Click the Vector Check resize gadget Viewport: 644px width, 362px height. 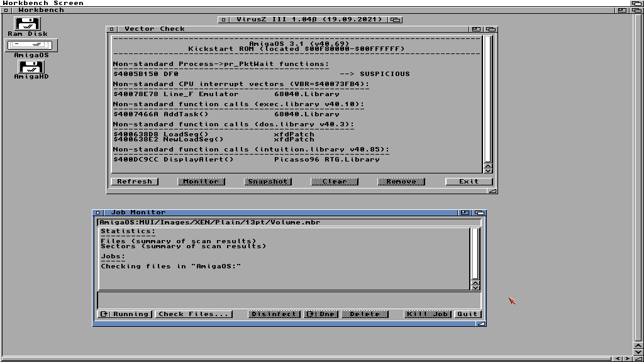492,191
